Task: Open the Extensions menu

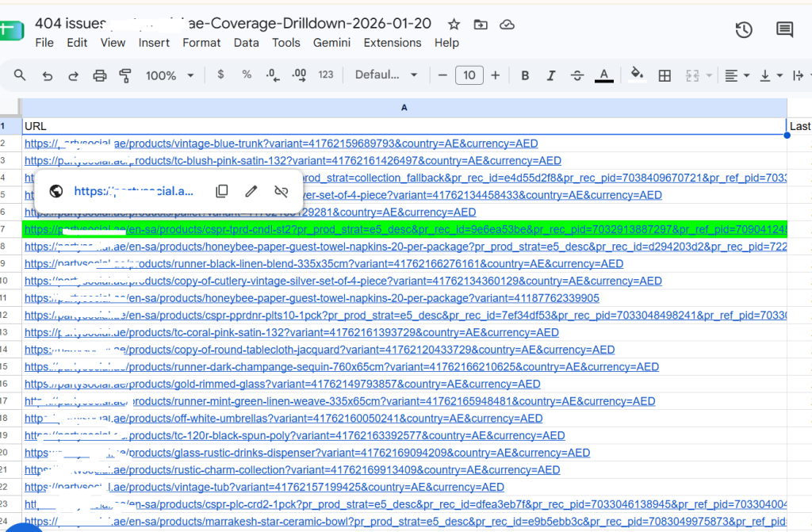Action: click(x=392, y=43)
